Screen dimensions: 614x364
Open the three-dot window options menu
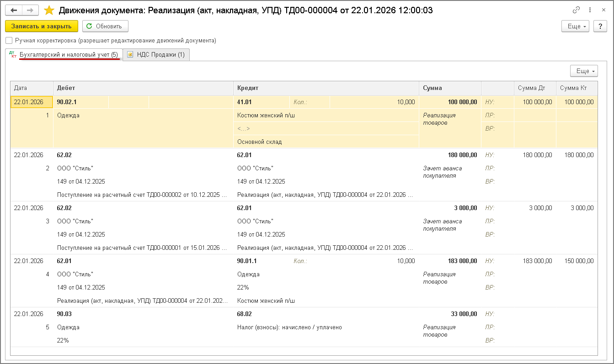tap(589, 10)
